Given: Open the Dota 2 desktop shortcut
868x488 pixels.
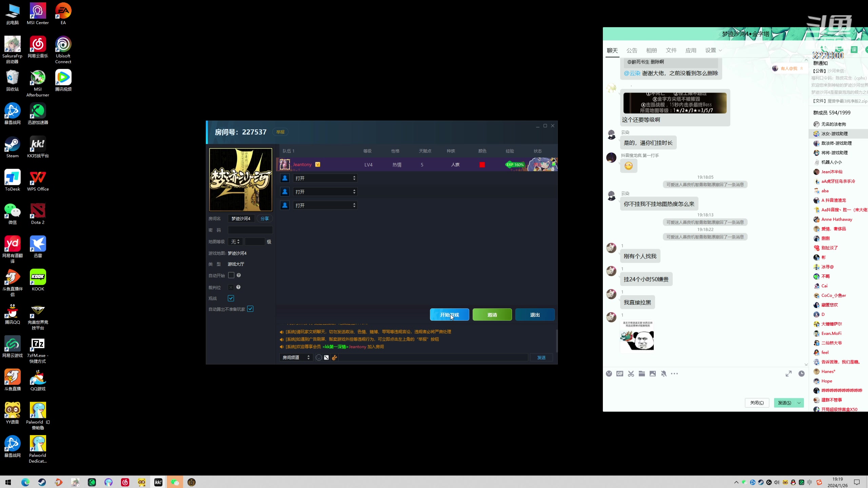Looking at the screenshot, I should [38, 213].
